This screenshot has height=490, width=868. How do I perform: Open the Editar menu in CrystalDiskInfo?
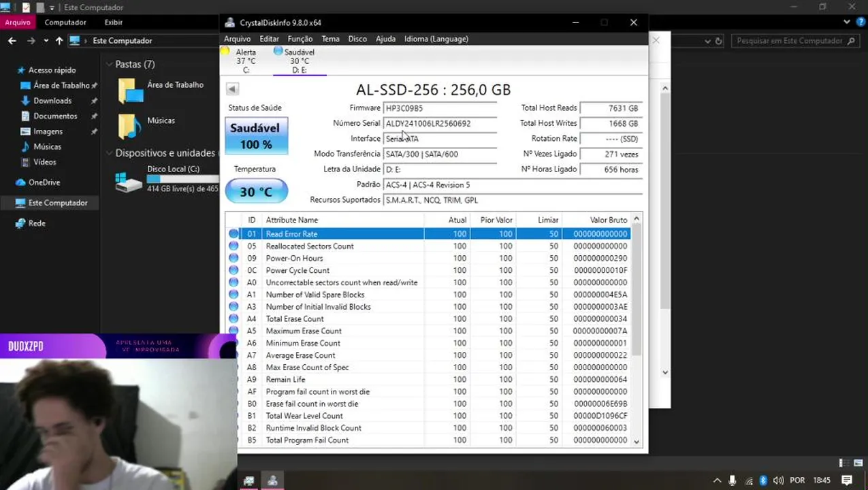(x=269, y=39)
